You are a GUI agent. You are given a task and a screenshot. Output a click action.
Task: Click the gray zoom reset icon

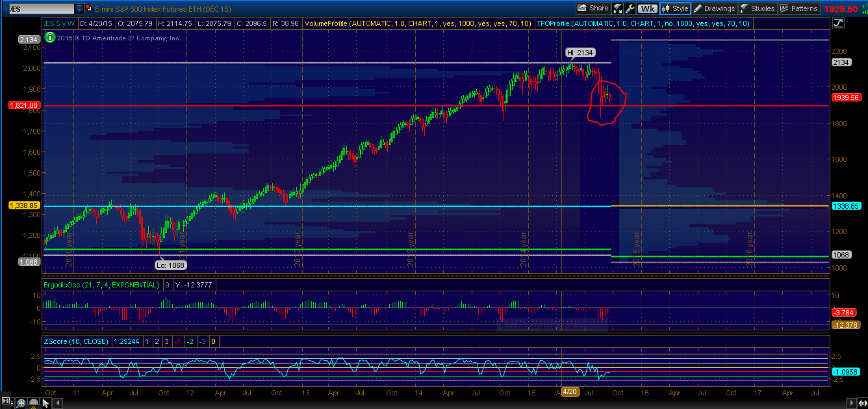[x=34, y=402]
